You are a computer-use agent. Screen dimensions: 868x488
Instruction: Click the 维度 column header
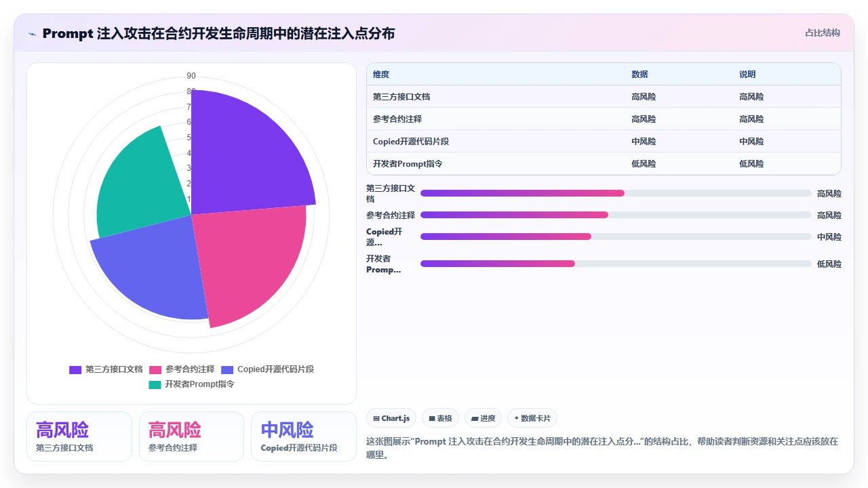coord(381,75)
